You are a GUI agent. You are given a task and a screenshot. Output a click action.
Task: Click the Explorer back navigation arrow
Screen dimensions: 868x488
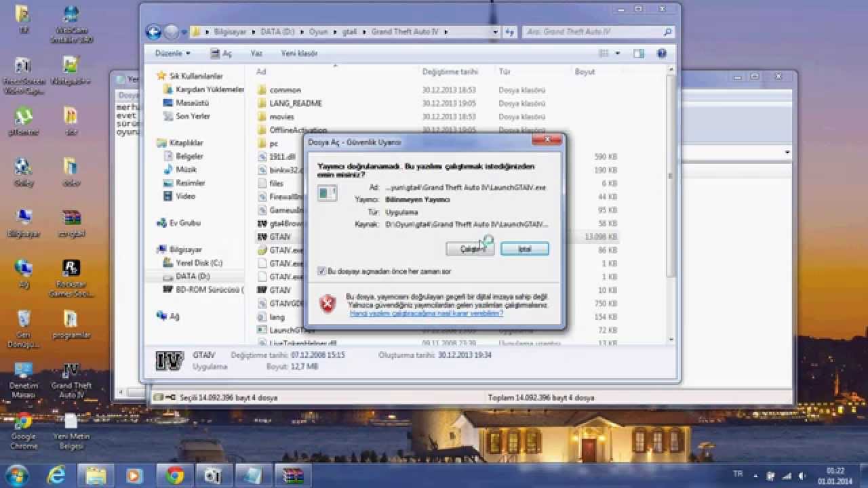point(154,32)
